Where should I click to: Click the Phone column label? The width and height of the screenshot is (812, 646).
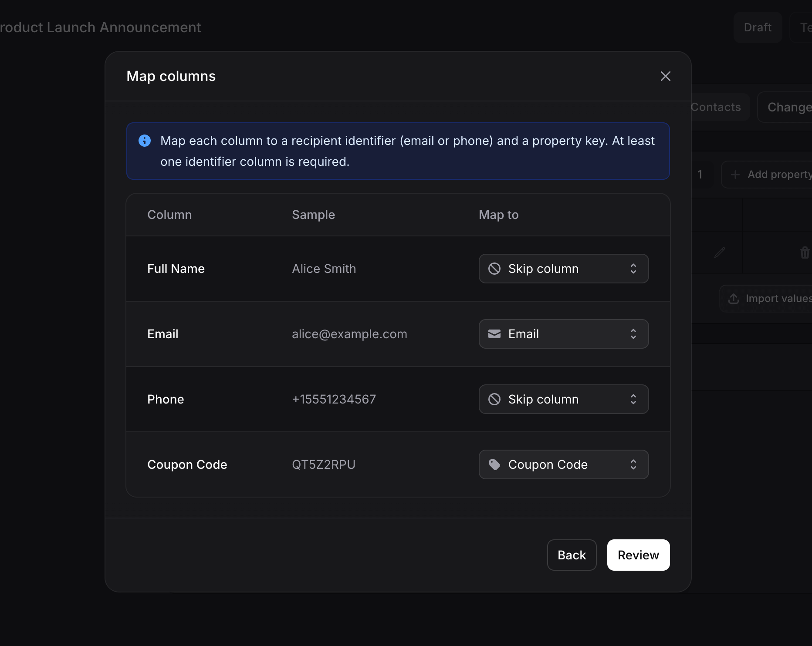166,399
